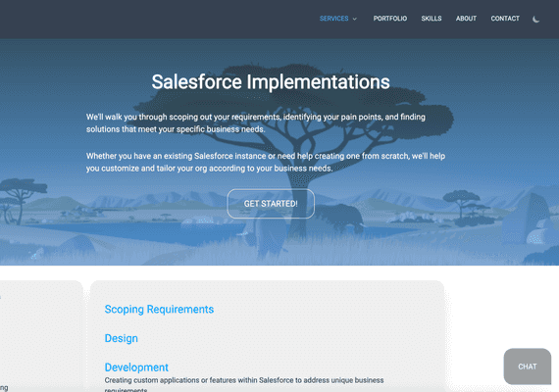Open the Chat widget
This screenshot has height=392, width=559.
tap(528, 367)
